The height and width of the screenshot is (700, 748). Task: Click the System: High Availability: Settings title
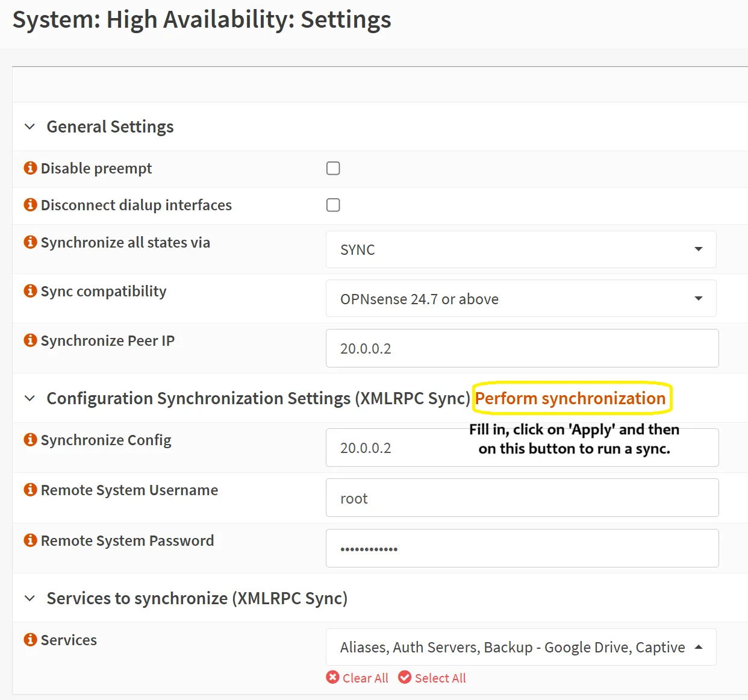[202, 19]
